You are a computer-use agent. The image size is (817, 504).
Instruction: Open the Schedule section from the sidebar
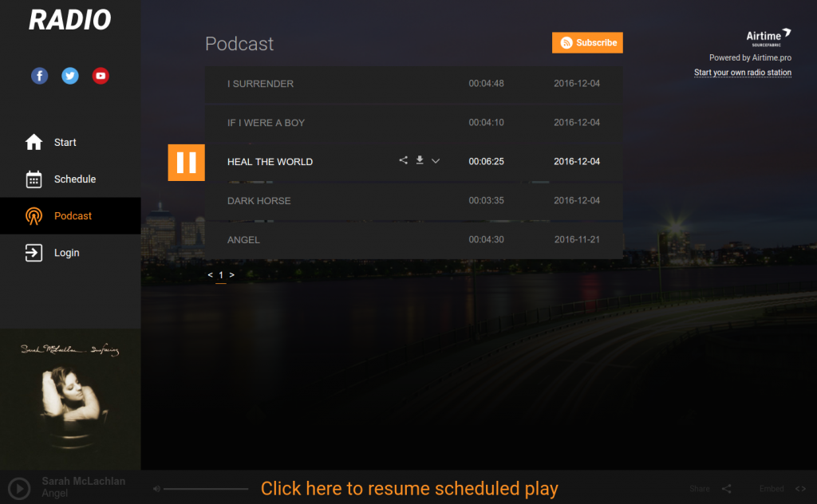pos(64,179)
